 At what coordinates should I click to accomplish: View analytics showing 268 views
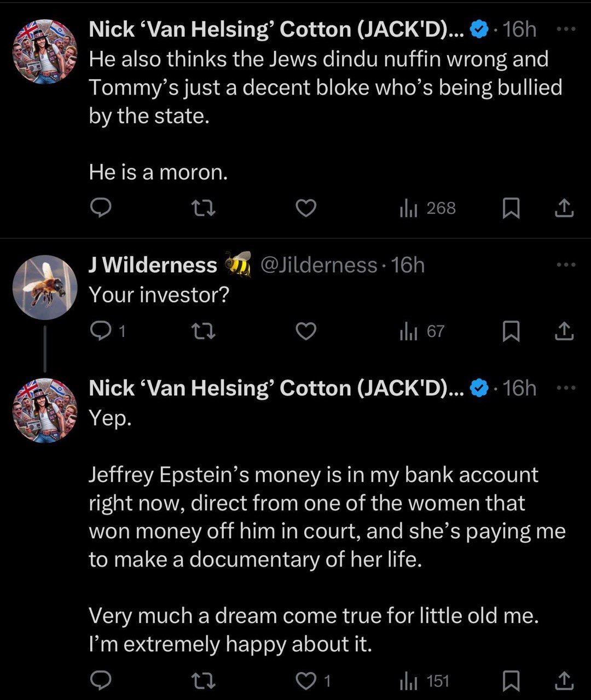point(427,208)
